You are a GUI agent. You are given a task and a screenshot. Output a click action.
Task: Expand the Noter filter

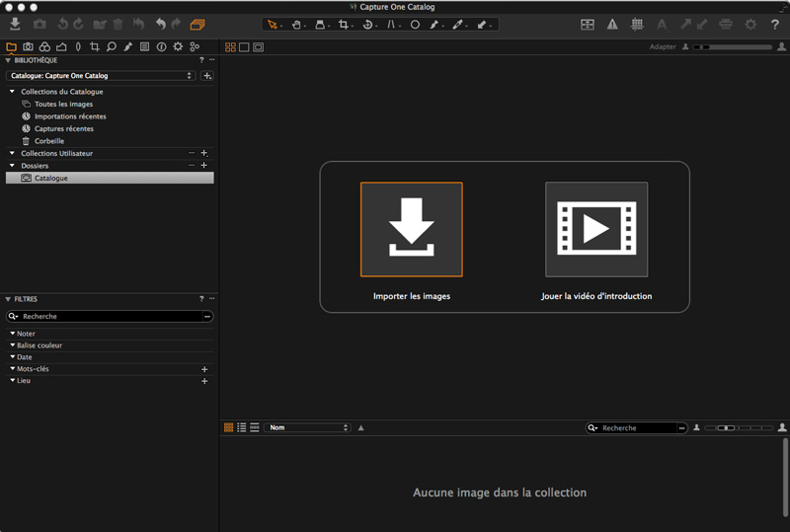(13, 333)
